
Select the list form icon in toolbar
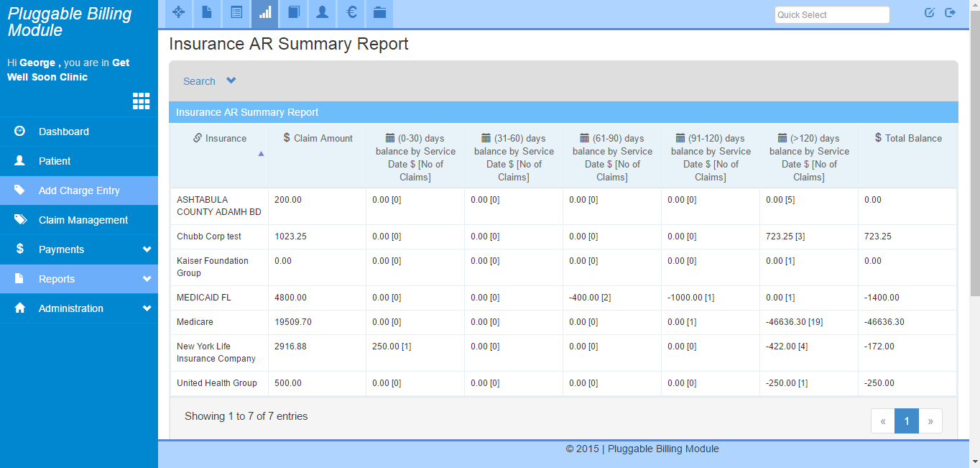click(x=236, y=13)
